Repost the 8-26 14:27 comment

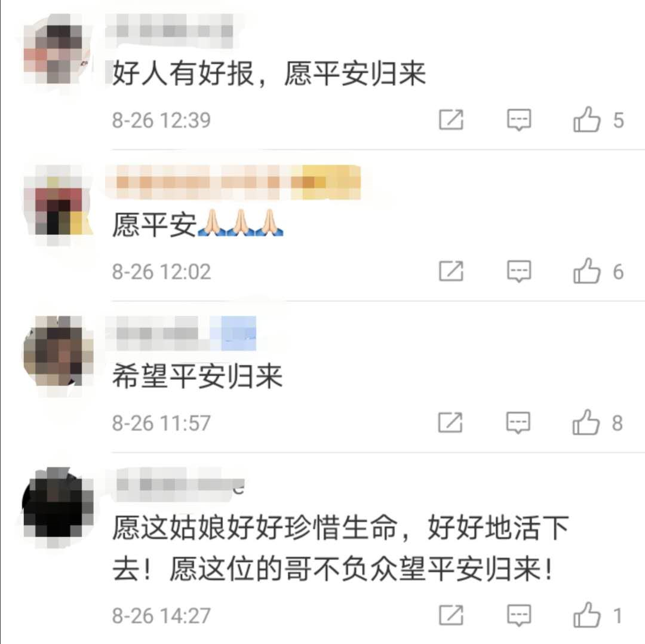[451, 615]
